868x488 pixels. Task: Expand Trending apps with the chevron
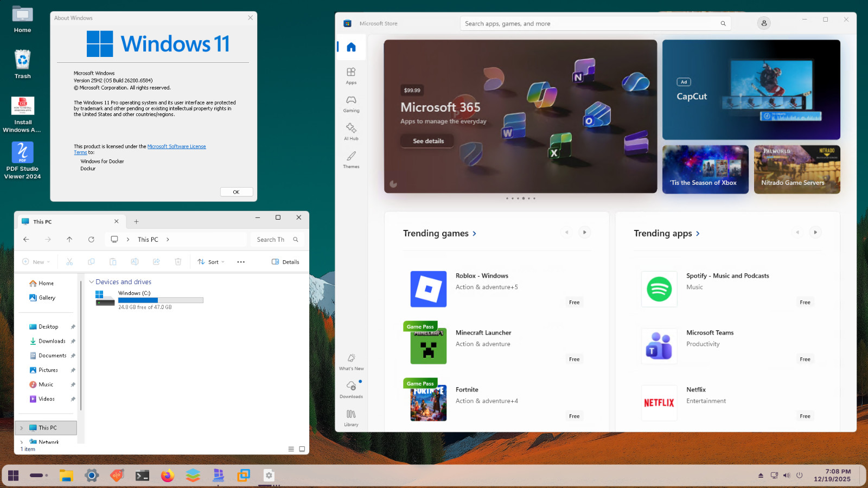click(x=698, y=234)
